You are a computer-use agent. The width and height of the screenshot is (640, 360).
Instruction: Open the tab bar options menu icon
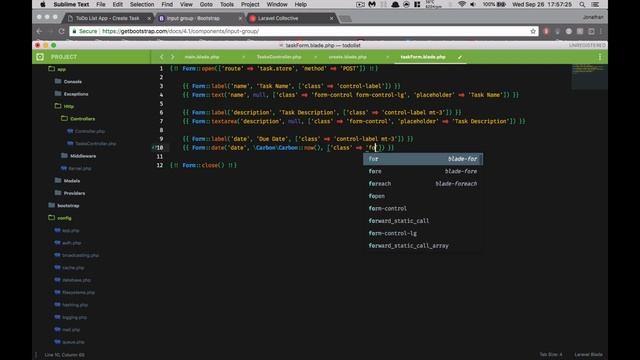(600, 57)
